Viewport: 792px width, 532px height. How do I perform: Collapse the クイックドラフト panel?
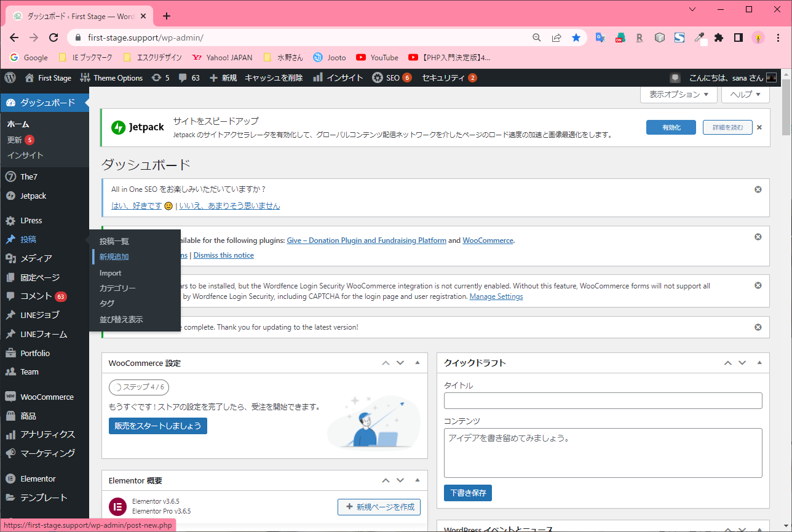point(759,363)
